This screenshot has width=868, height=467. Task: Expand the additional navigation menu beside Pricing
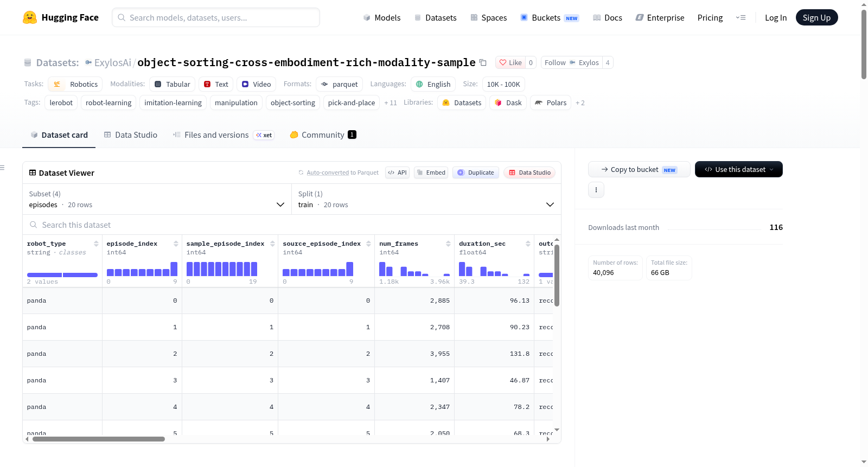(741, 17)
